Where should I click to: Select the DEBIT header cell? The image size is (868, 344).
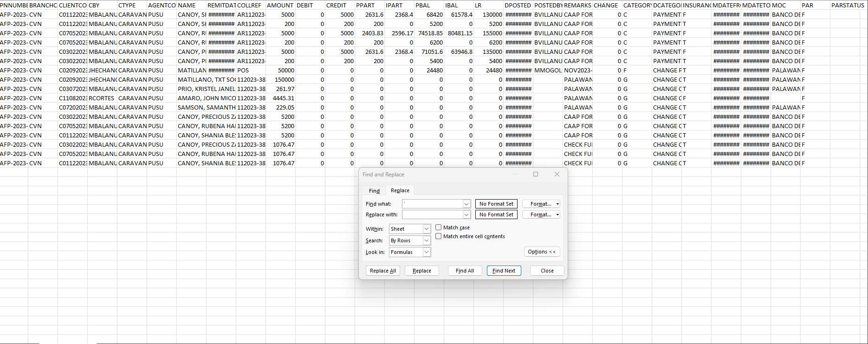click(310, 5)
